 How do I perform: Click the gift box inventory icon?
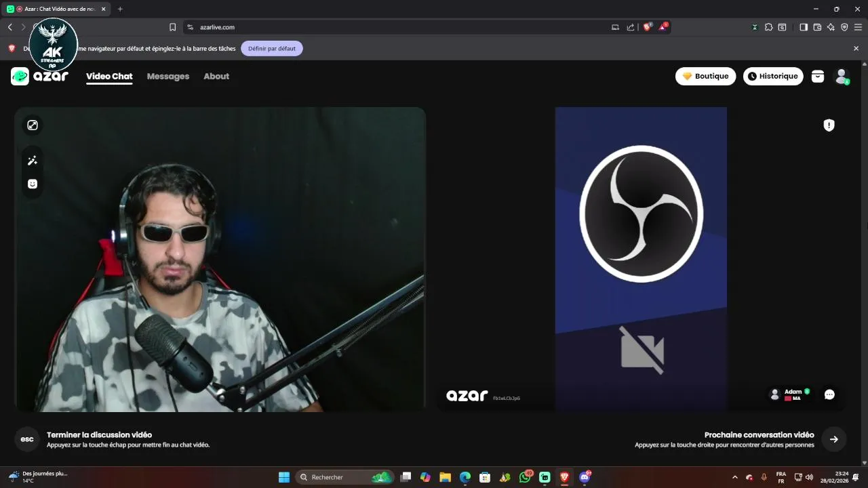(x=818, y=76)
